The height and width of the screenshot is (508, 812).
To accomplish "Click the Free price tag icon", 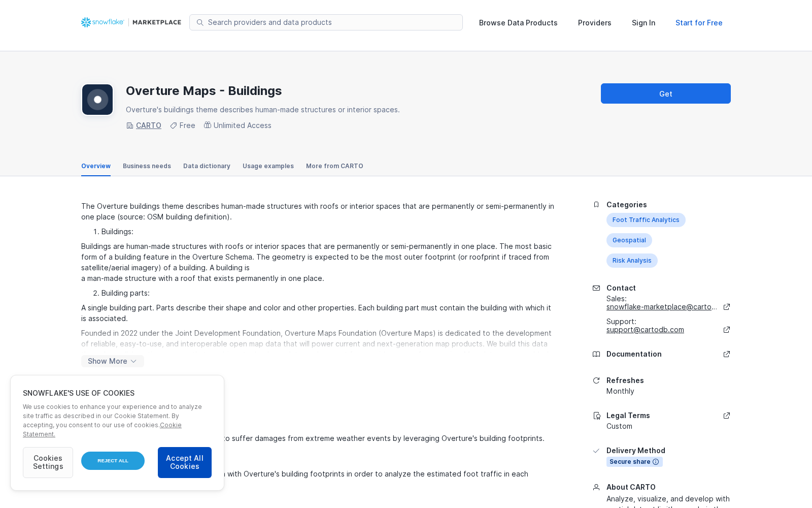I will 174,125.
